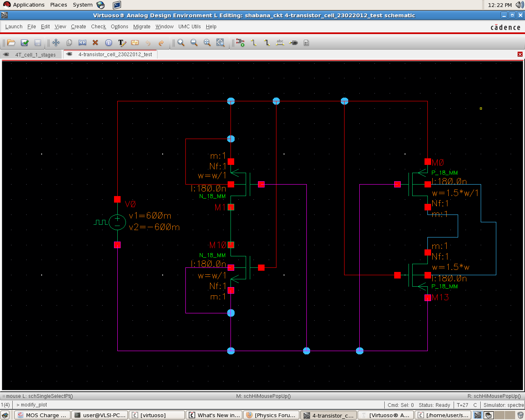Open the Options menu
525x420 pixels.
point(119,27)
